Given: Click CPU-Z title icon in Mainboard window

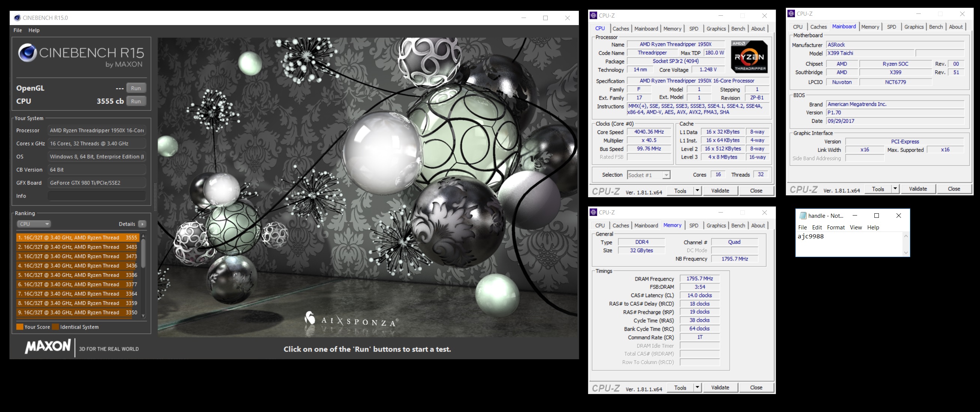Looking at the screenshot, I should [791, 14].
